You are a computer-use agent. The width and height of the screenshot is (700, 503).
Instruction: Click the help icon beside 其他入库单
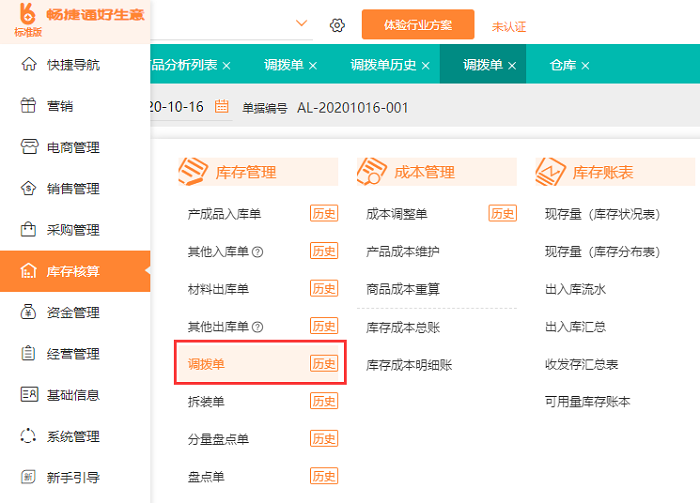[x=258, y=251]
